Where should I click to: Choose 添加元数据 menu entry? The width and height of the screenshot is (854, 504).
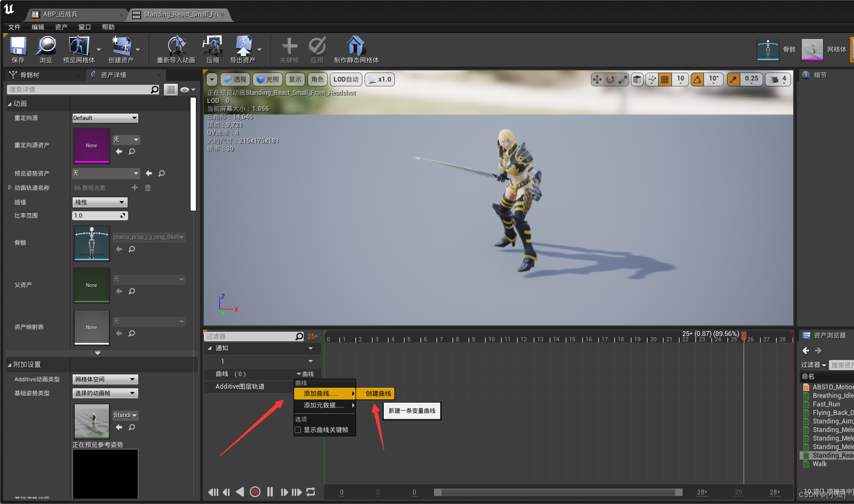pos(325,405)
